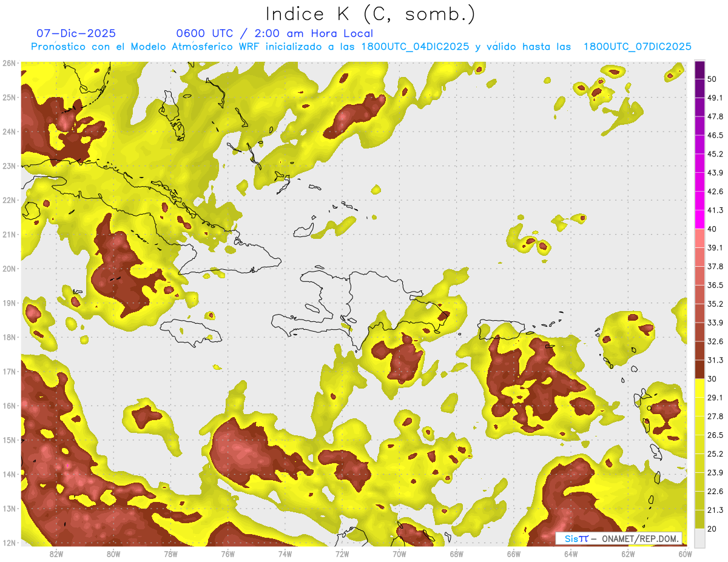Click the longitude axis label "82W"
Viewport: 728px width, 562px height.
[56, 554]
